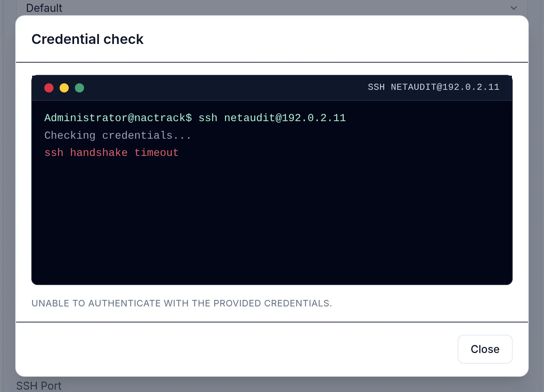Image resolution: width=544 pixels, height=392 pixels.
Task: Click the green dot in terminal header
Action: click(79, 88)
